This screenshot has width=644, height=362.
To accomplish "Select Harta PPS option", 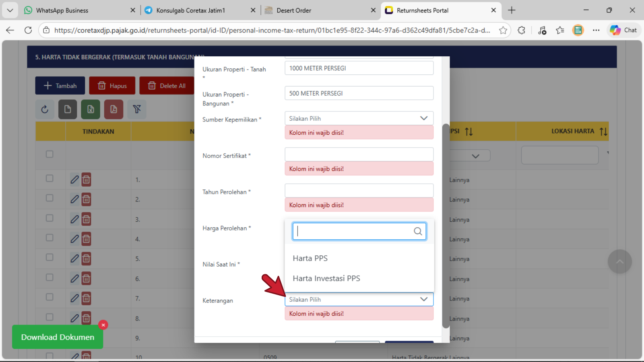I will pos(310,258).
